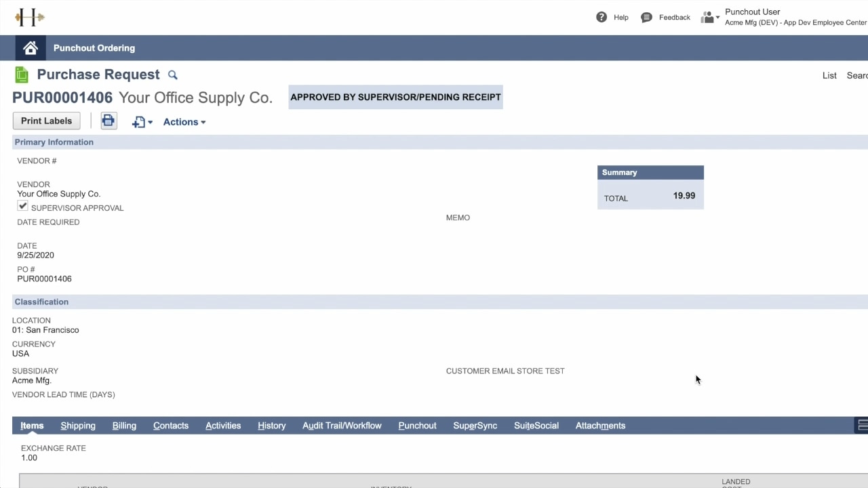The height and width of the screenshot is (488, 868).
Task: Click the List link near the top right
Action: tap(829, 75)
